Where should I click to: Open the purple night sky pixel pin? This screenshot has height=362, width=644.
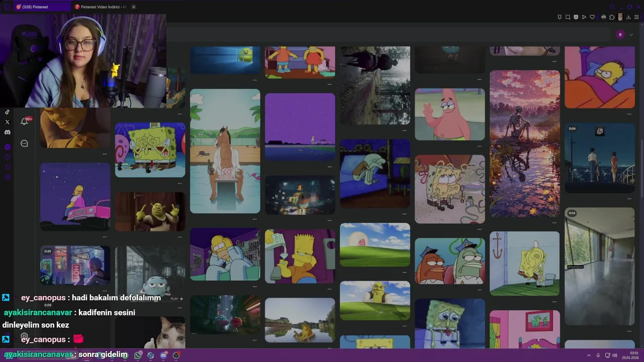click(300, 127)
